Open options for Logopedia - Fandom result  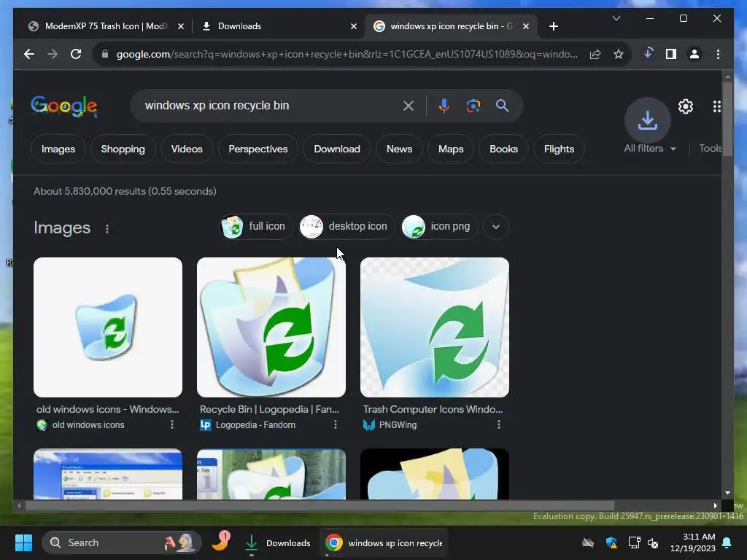[x=336, y=425]
